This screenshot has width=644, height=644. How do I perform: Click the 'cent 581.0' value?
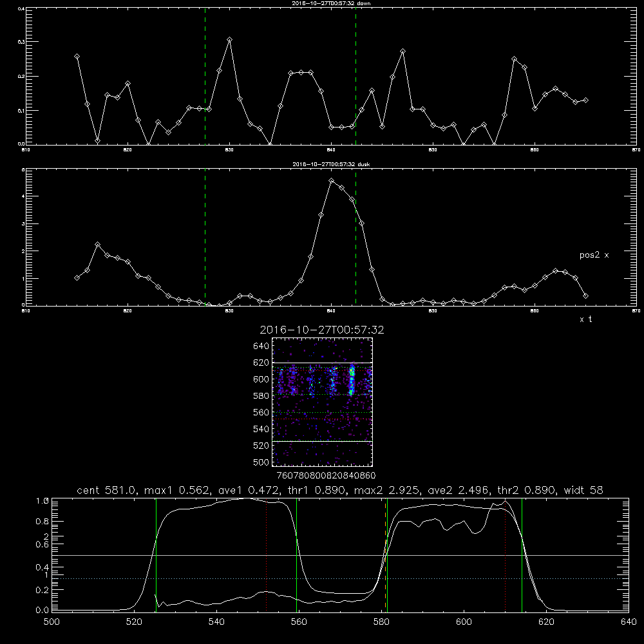point(106,490)
